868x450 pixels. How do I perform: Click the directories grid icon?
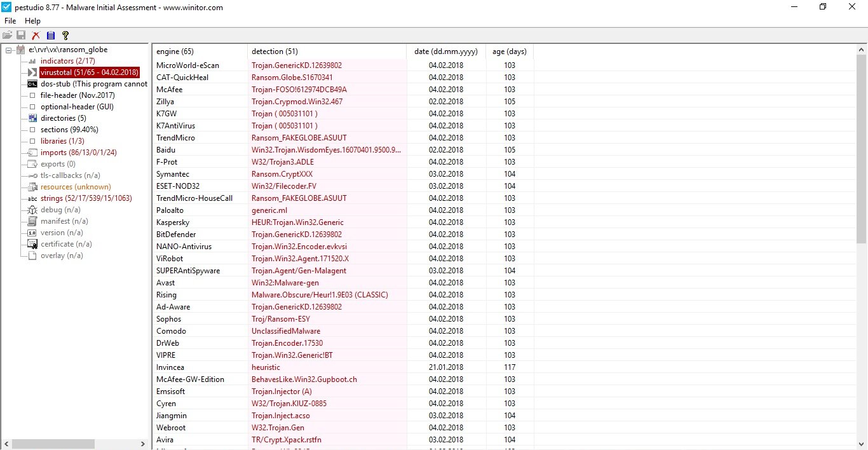[32, 118]
